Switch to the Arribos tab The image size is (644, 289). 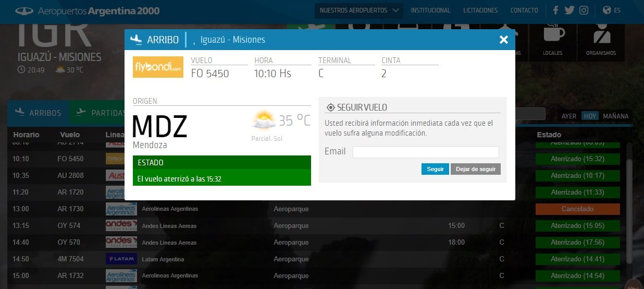(39, 113)
